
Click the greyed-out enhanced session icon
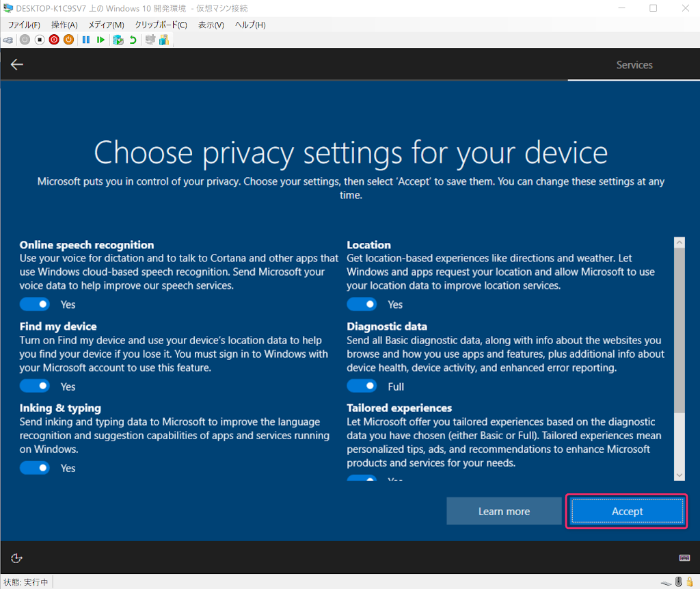[x=150, y=40]
